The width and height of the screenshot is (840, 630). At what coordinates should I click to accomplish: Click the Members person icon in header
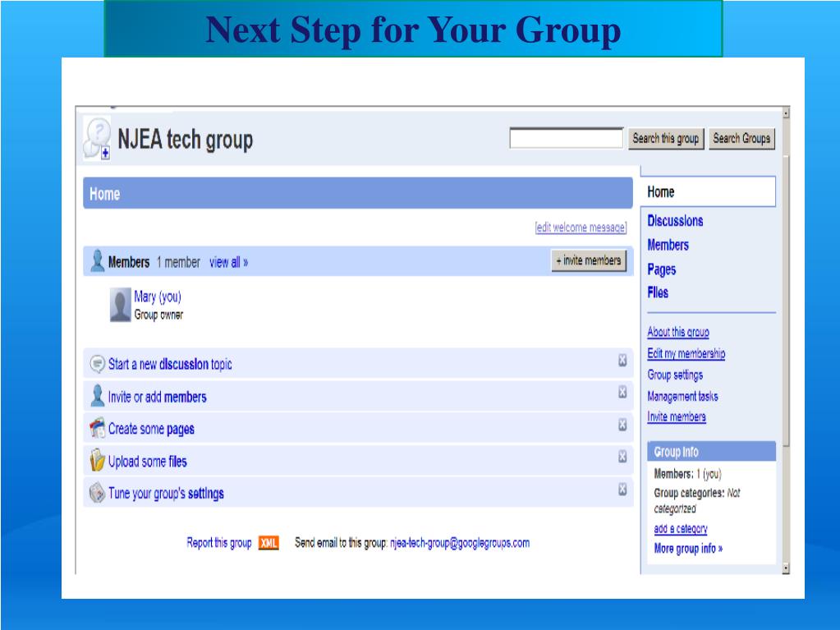[x=97, y=261]
